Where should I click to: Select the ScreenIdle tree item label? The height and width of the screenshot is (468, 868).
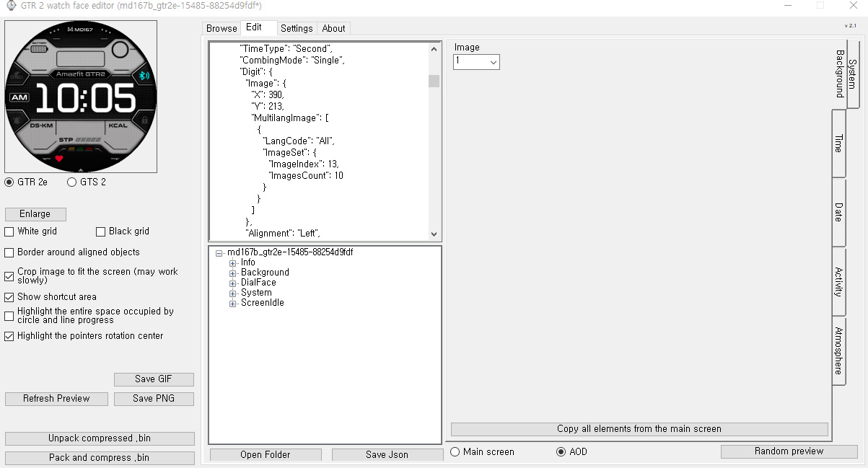point(263,303)
